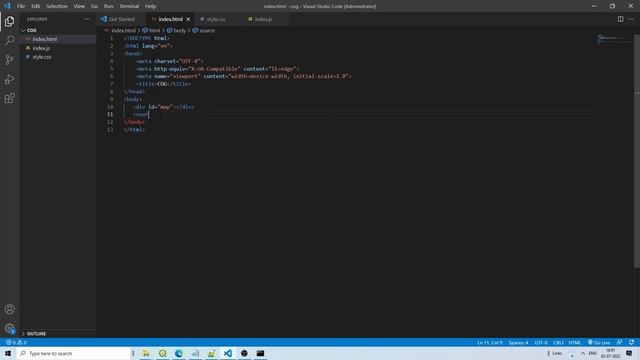
Task: Open Explorer panel ellipsis menu
Action: click(x=87, y=19)
